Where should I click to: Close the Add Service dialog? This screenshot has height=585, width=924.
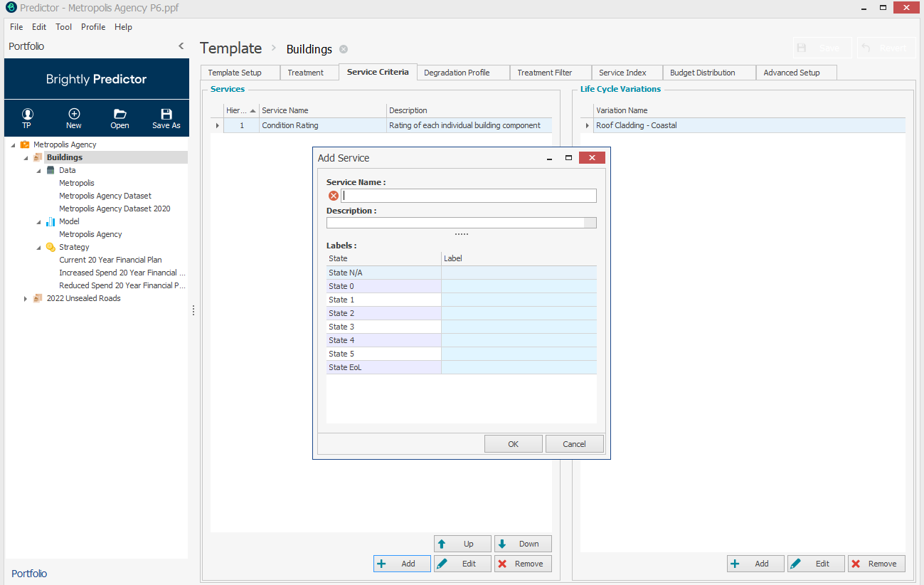(592, 158)
